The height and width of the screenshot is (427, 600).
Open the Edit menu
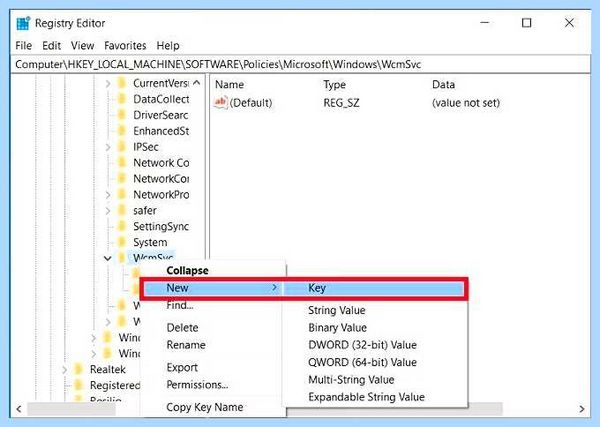pyautogui.click(x=51, y=46)
